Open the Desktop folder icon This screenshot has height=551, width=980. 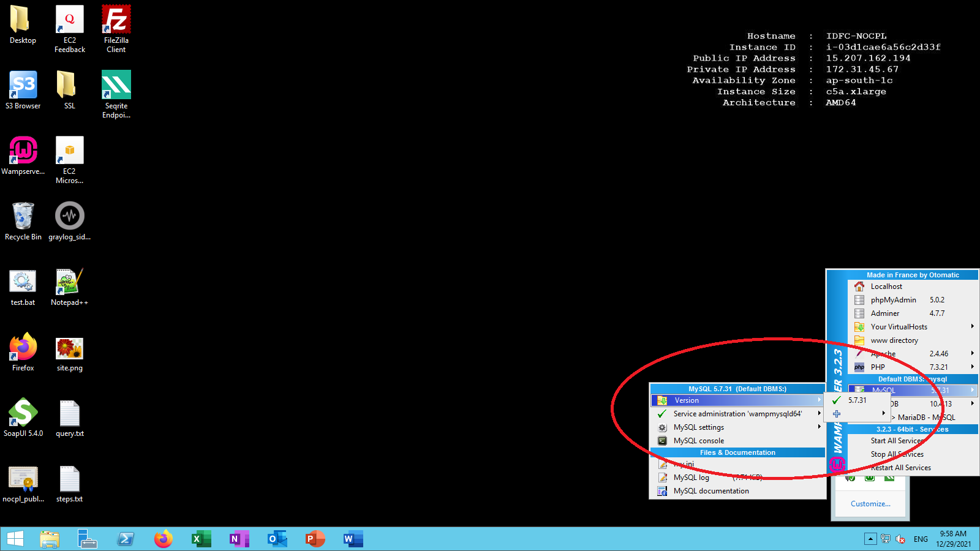(23, 24)
